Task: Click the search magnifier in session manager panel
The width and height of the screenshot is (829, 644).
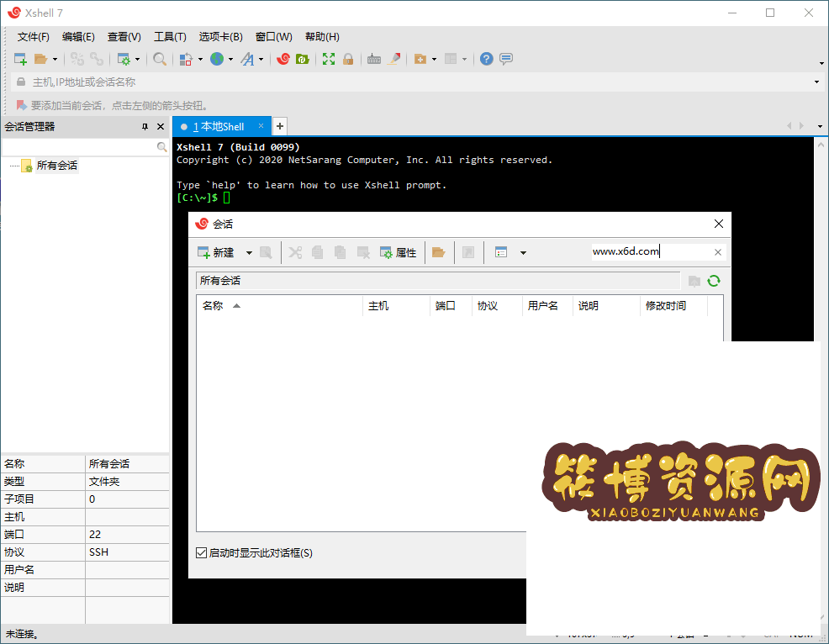Action: pyautogui.click(x=161, y=147)
